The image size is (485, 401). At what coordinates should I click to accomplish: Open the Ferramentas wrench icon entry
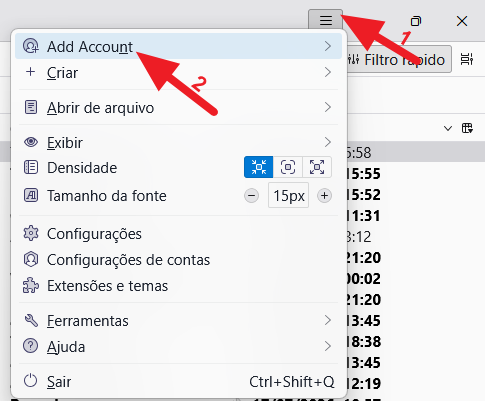[x=31, y=321]
